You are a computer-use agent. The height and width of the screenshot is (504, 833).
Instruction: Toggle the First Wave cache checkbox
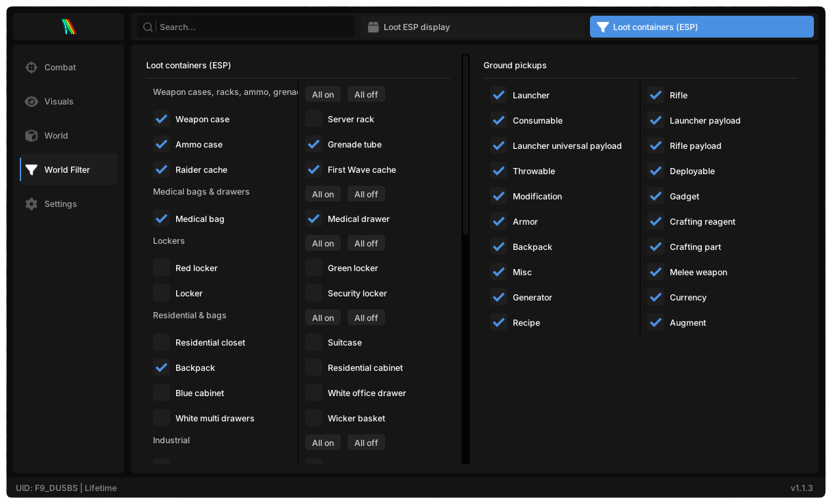314,169
